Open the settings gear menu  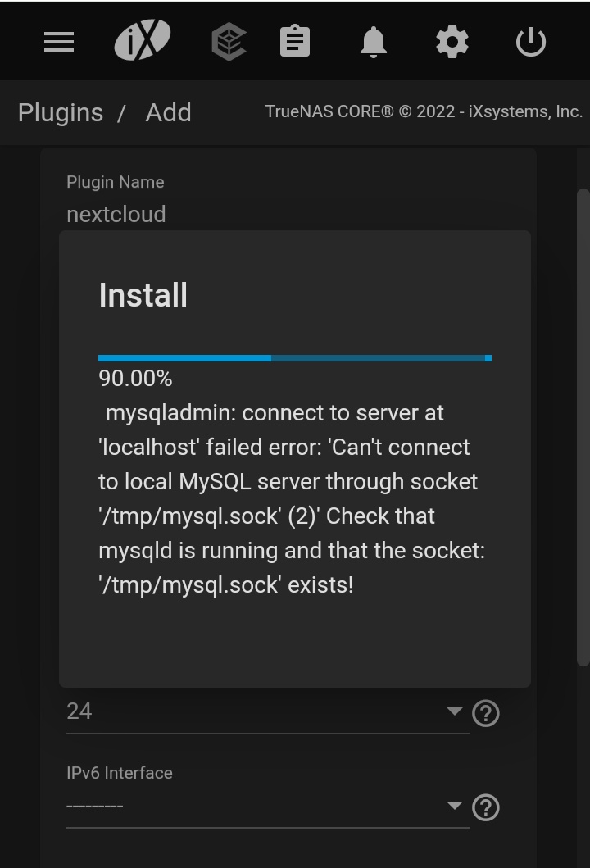pyautogui.click(x=452, y=42)
